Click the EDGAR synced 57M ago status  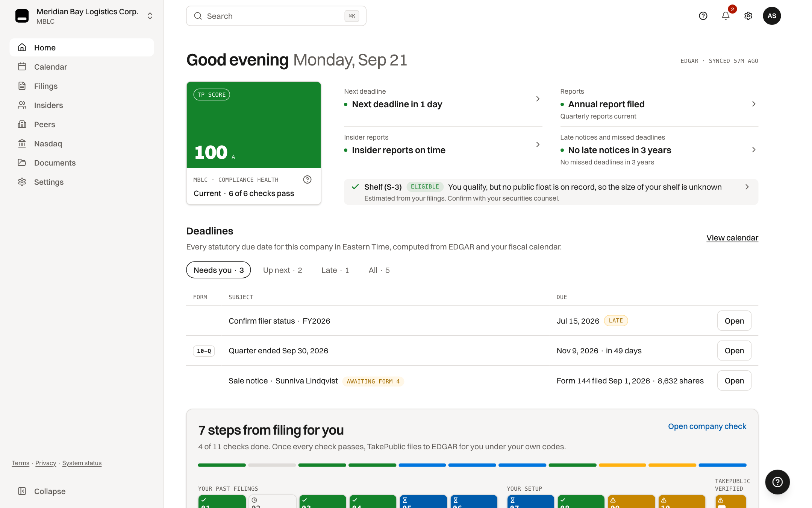(719, 61)
